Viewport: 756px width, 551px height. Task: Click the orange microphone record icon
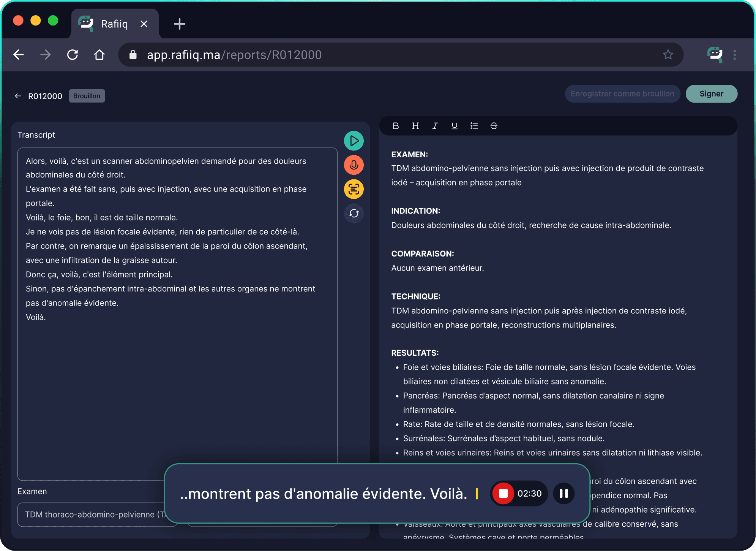354,165
